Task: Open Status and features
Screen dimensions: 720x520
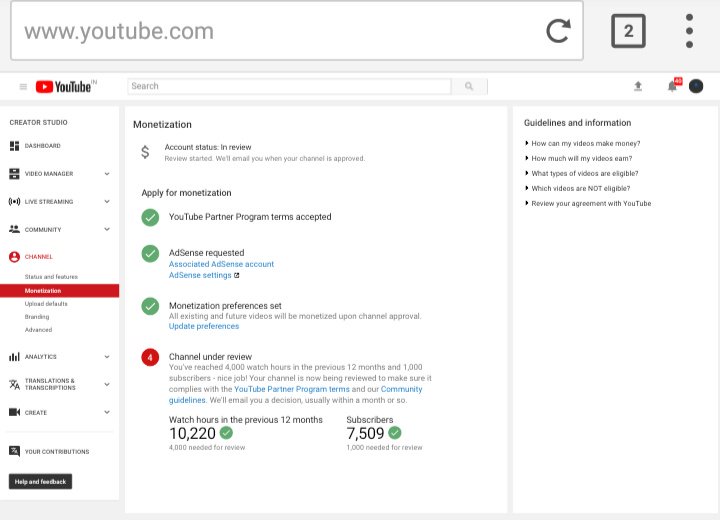Action: (51, 277)
